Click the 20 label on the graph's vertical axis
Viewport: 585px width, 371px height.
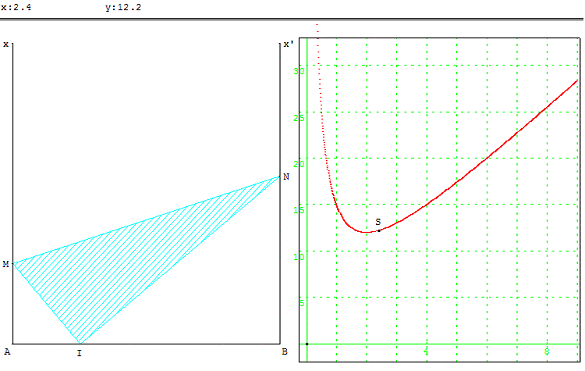298,163
